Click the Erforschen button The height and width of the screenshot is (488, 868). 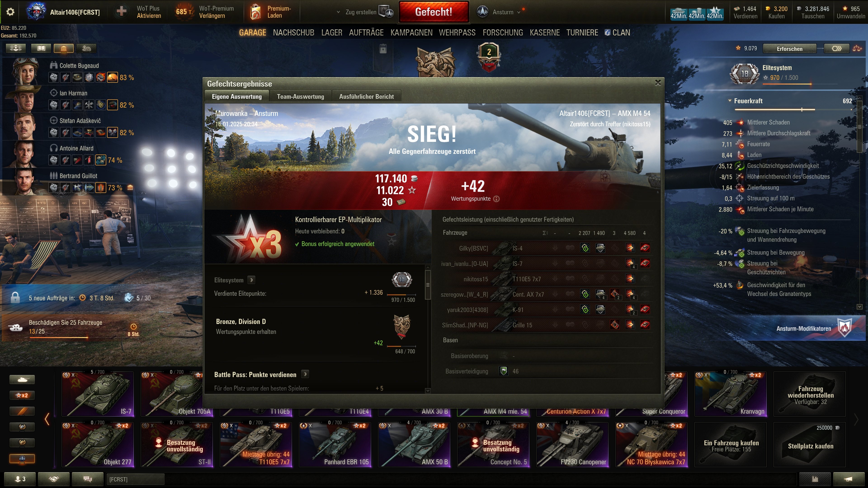point(790,49)
